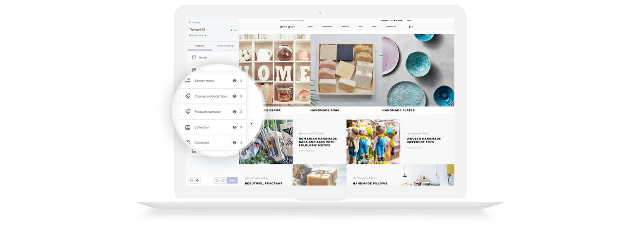Open the Catalog menu in the store nav

point(345,27)
